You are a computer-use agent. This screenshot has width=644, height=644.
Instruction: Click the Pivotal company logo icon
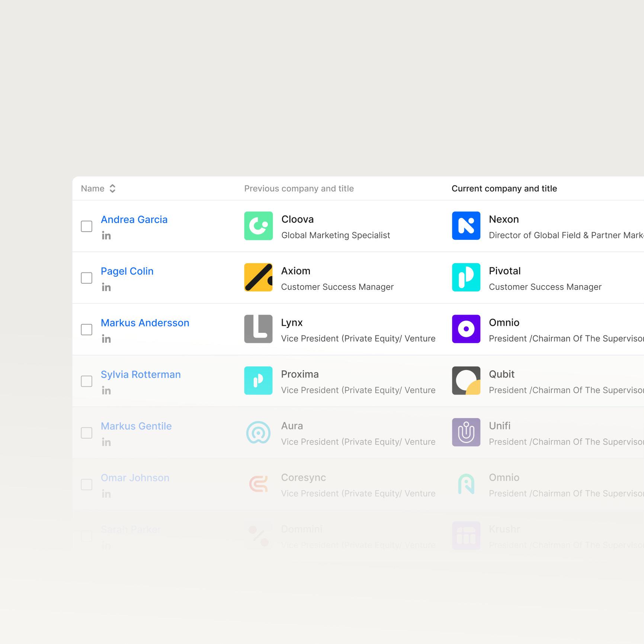pos(466,277)
